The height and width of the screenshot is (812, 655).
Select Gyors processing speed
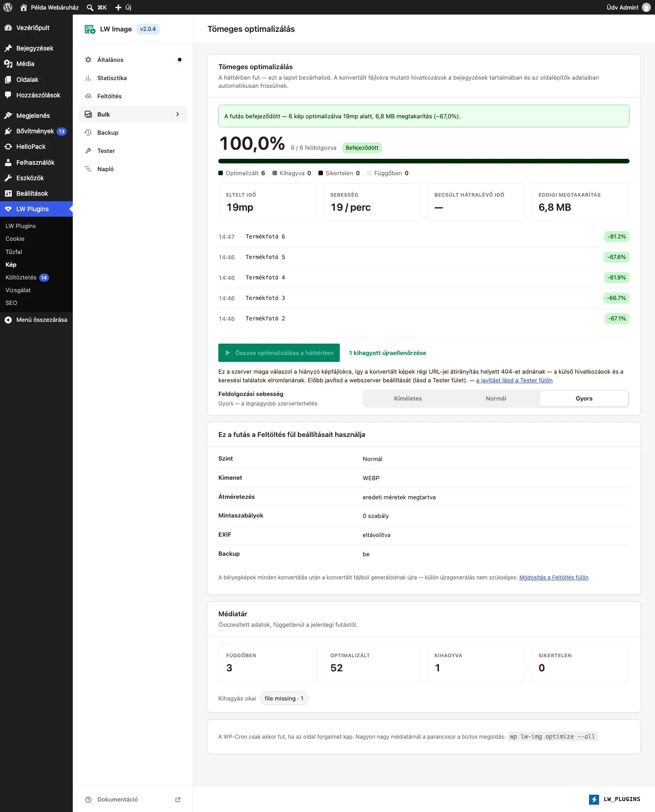pyautogui.click(x=584, y=399)
